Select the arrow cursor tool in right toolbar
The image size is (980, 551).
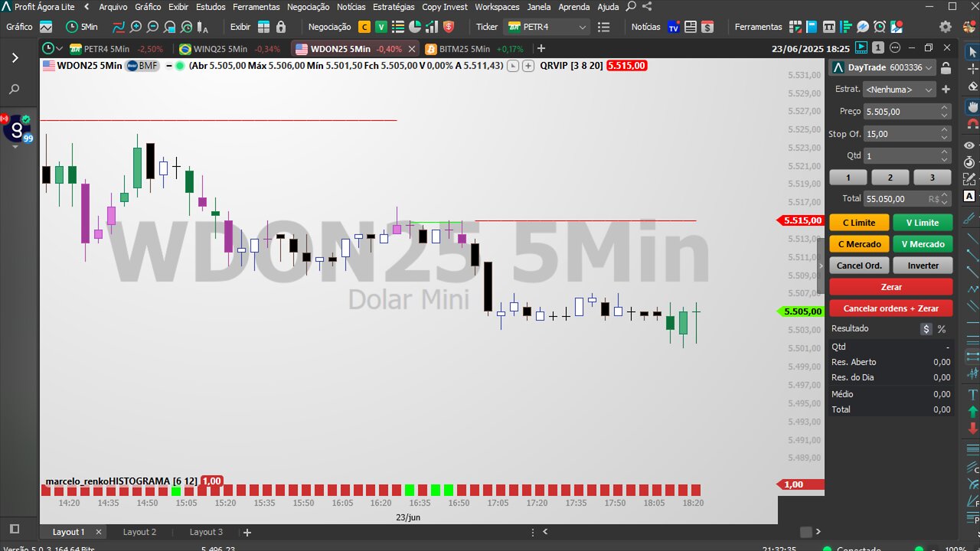972,52
